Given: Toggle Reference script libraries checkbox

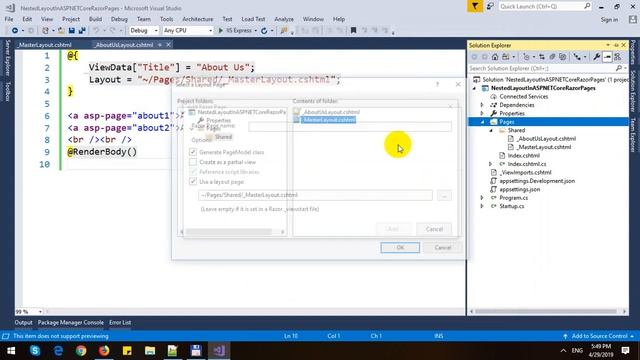Looking at the screenshot, I should (193, 172).
